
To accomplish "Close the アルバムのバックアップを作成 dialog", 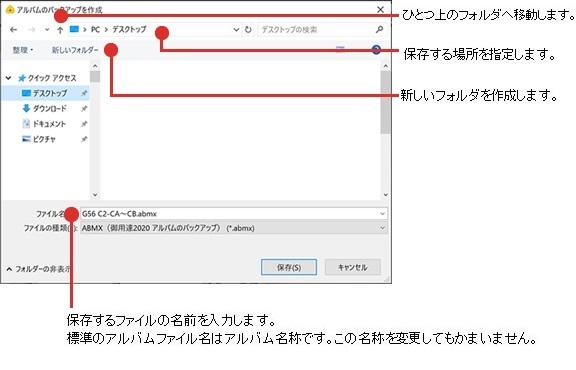I will pyautogui.click(x=381, y=9).
